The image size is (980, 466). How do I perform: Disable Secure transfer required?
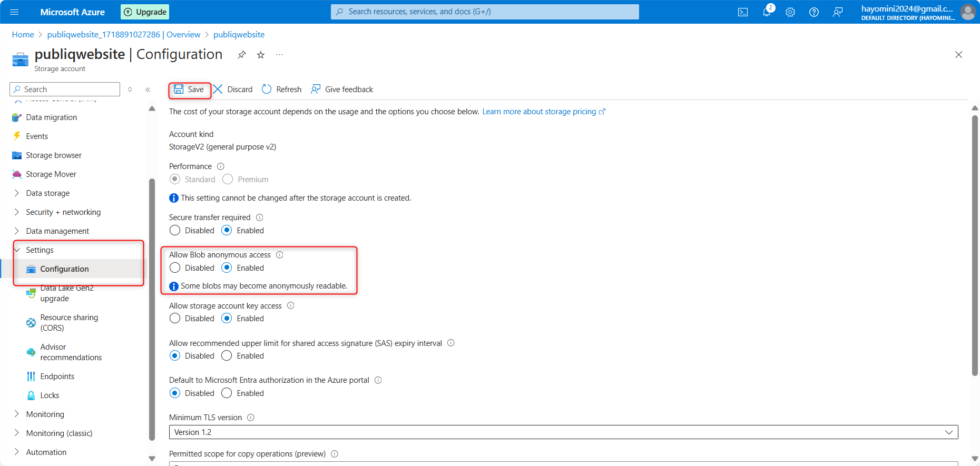point(175,231)
